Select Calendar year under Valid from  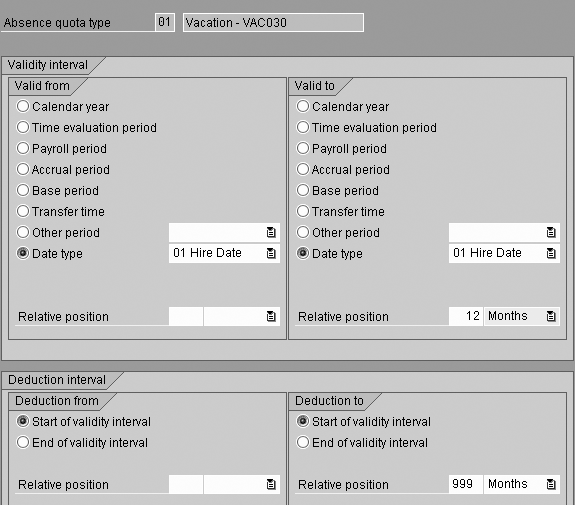click(x=23, y=106)
